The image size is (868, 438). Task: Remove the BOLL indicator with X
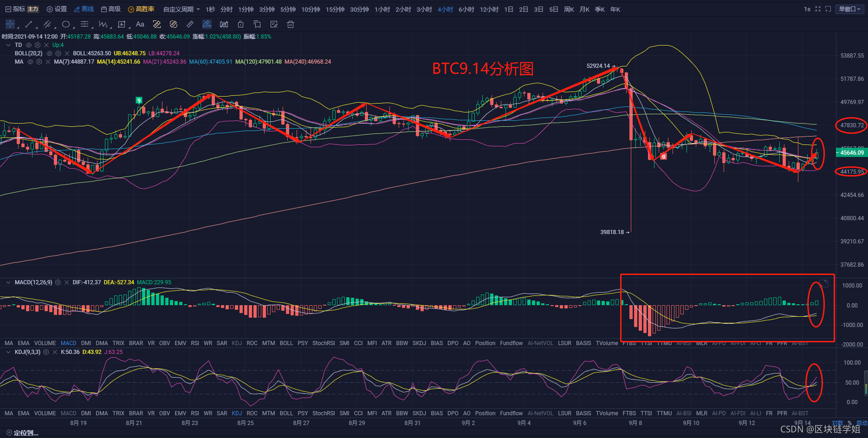[x=67, y=53]
